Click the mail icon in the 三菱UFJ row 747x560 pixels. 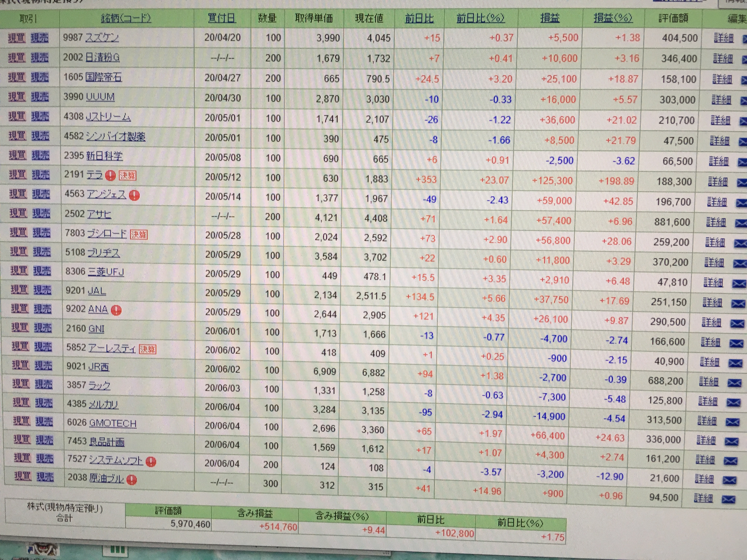(739, 284)
